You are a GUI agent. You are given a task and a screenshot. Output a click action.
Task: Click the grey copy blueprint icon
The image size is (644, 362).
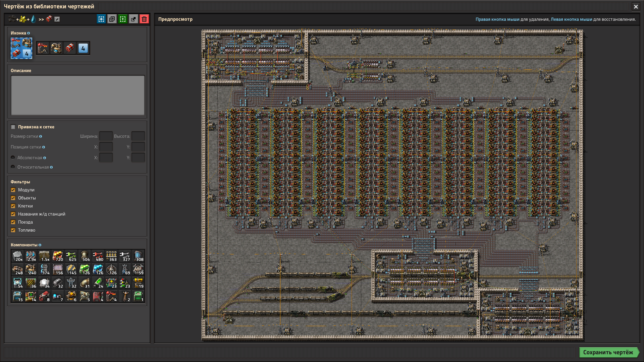(112, 19)
